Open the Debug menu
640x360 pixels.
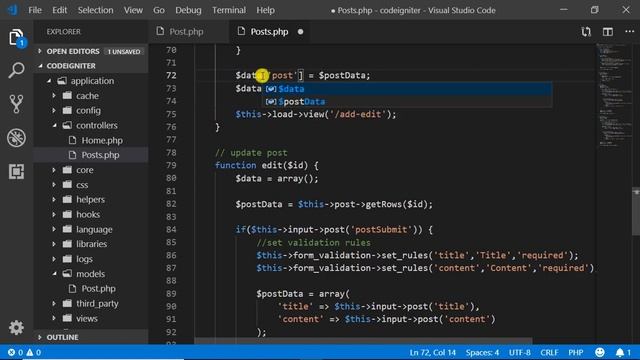[188, 10]
